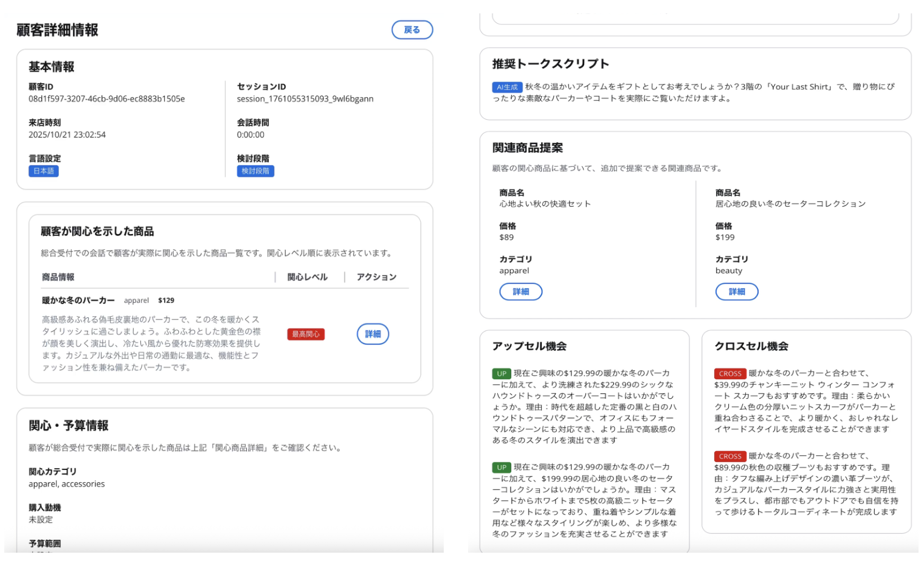924x563 pixels.
Task: Open 詳細 for the 暖かな冬のパーカー row
Action: [373, 334]
